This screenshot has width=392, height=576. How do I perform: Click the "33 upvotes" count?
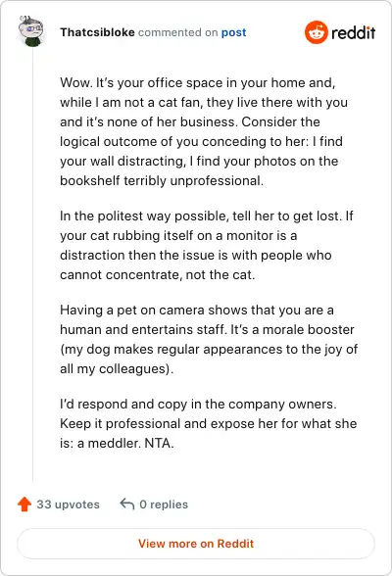click(x=68, y=504)
